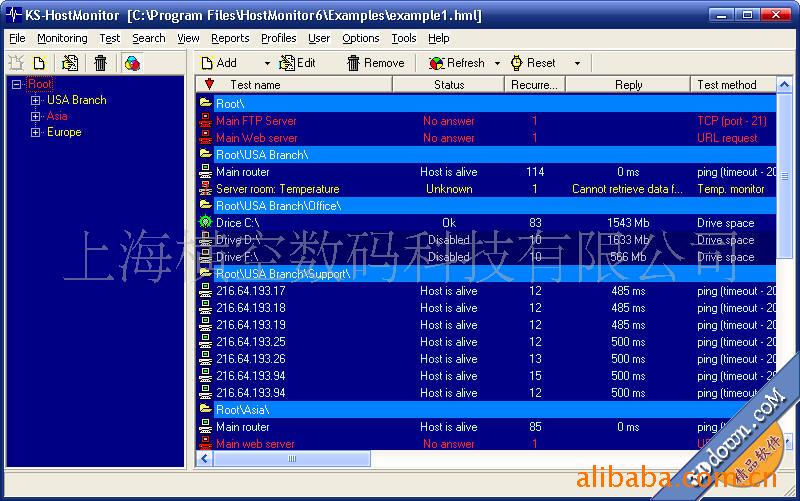The height and width of the screenshot is (501, 800).
Task: Click the folder properties icon in left toolbar
Action: [x=70, y=63]
